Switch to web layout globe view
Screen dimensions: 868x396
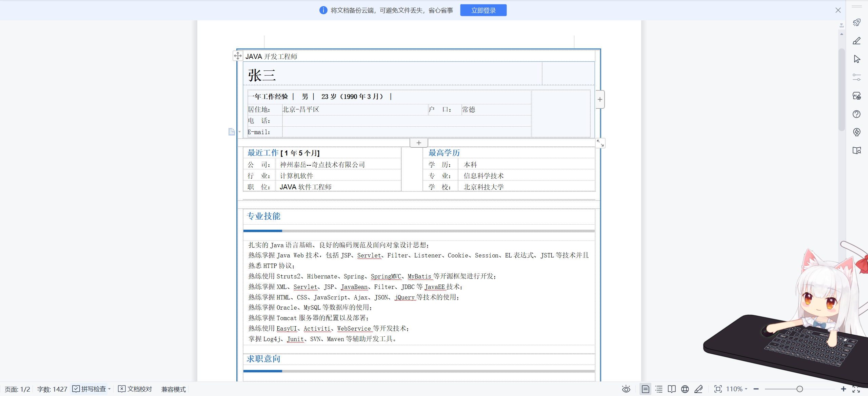[685, 389]
